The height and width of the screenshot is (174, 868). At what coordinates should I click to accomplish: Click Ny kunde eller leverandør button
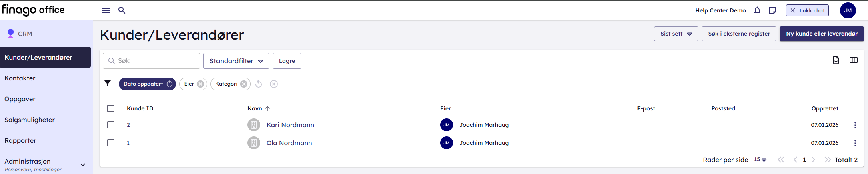click(821, 34)
